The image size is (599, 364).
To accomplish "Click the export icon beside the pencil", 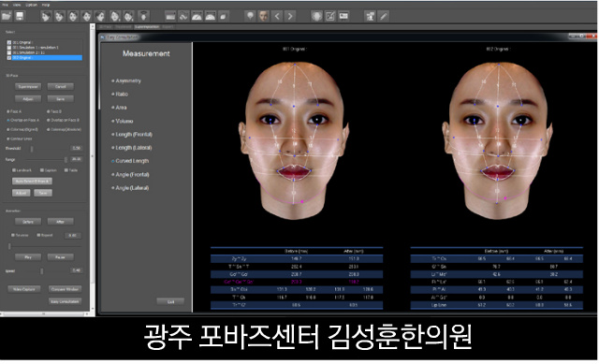I will click(370, 16).
